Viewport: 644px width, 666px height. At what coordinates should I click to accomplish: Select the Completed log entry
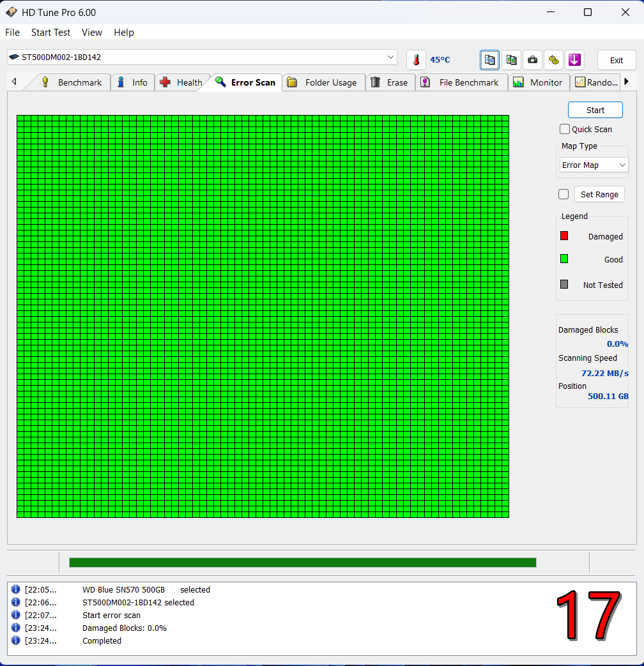102,641
